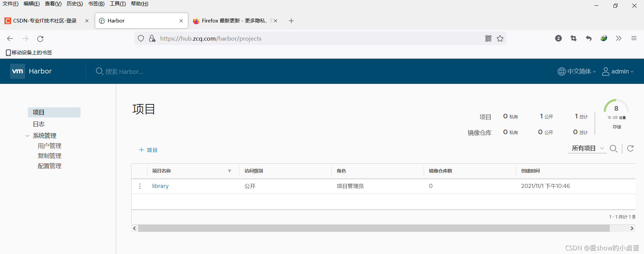Click the 搜索 Harbor search field
Viewport: 644px width, 254px height.
[124, 71]
